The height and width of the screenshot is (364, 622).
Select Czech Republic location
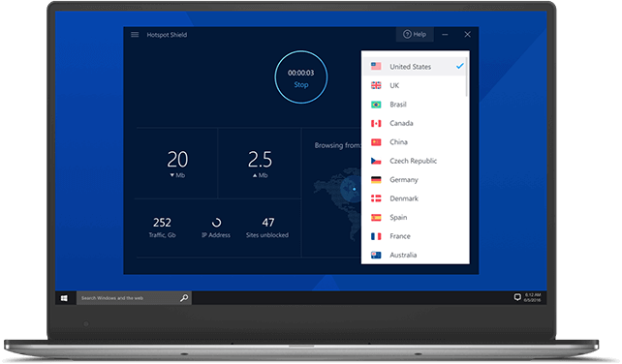[x=415, y=161]
